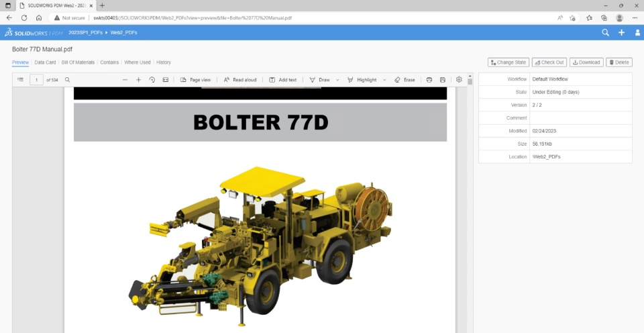Go back in the browser
This screenshot has height=333, width=644.
coord(9,17)
